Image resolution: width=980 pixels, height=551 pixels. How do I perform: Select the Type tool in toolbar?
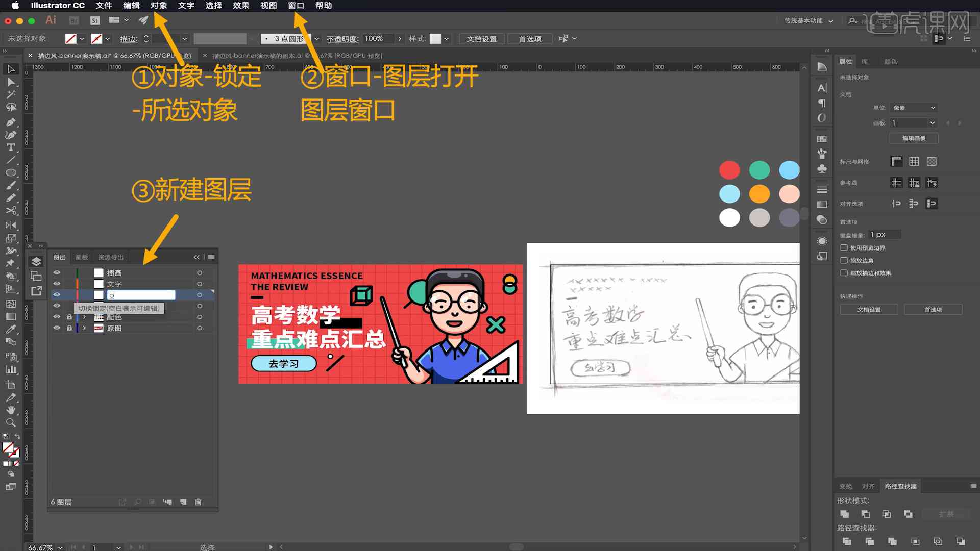point(10,146)
